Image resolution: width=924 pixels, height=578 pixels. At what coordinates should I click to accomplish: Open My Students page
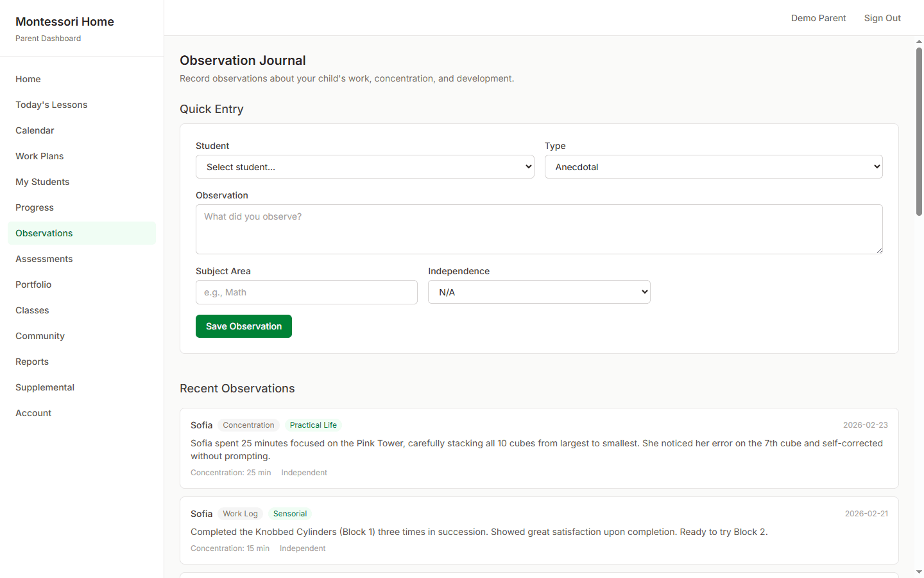tap(42, 181)
